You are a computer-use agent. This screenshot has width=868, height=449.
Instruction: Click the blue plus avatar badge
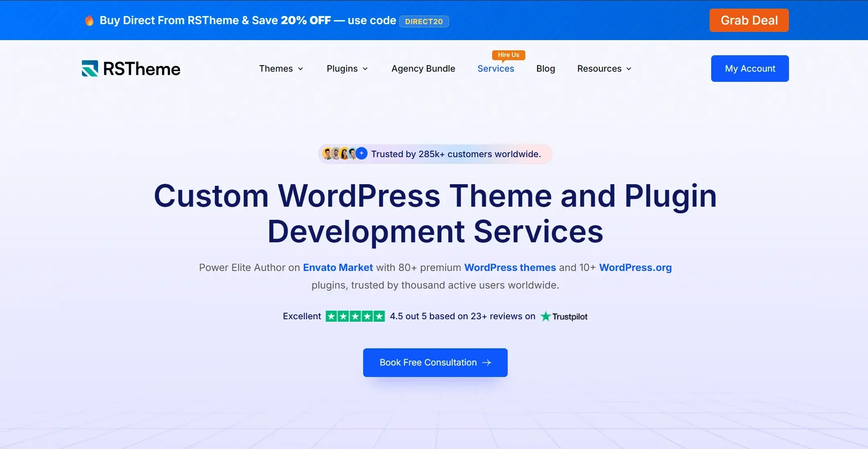[x=362, y=153]
